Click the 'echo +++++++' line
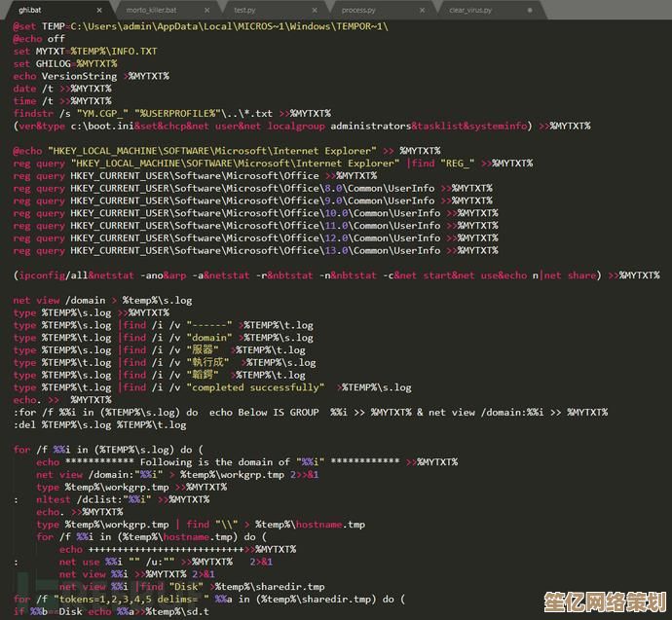 [178, 549]
